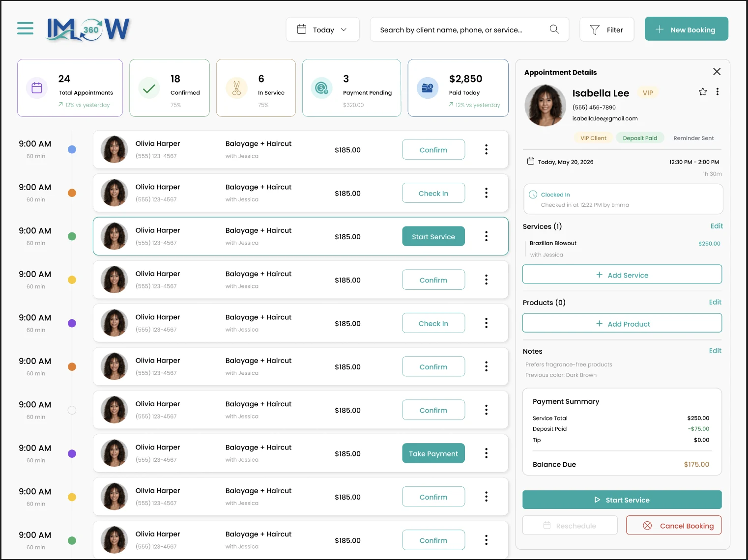748x560 pixels.
Task: Click the coin icon on Payment Pending card
Action: point(321,88)
